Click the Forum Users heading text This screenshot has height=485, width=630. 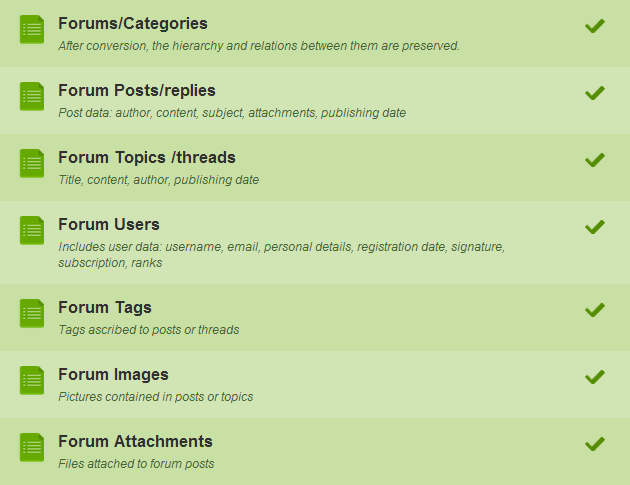(109, 224)
